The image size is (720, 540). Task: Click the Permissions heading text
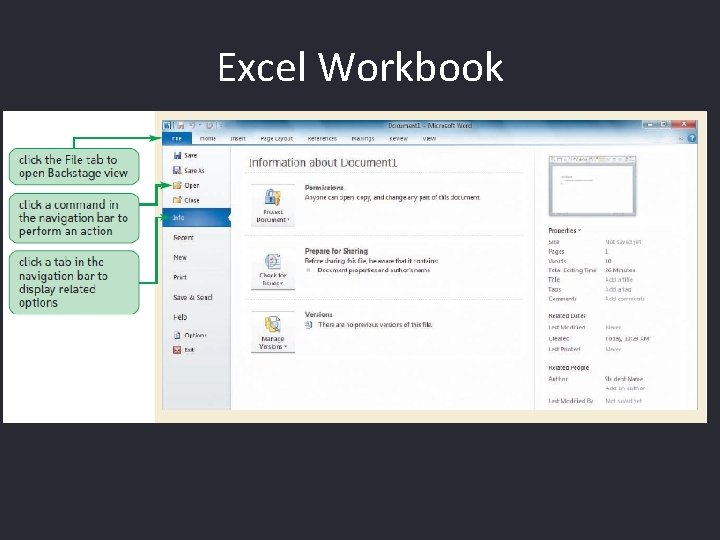(x=324, y=188)
